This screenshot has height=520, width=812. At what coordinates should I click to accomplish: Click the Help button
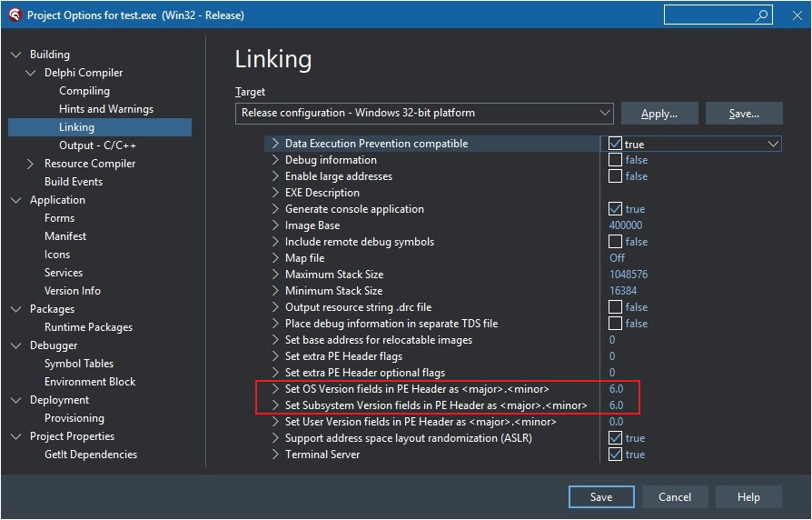click(x=748, y=496)
